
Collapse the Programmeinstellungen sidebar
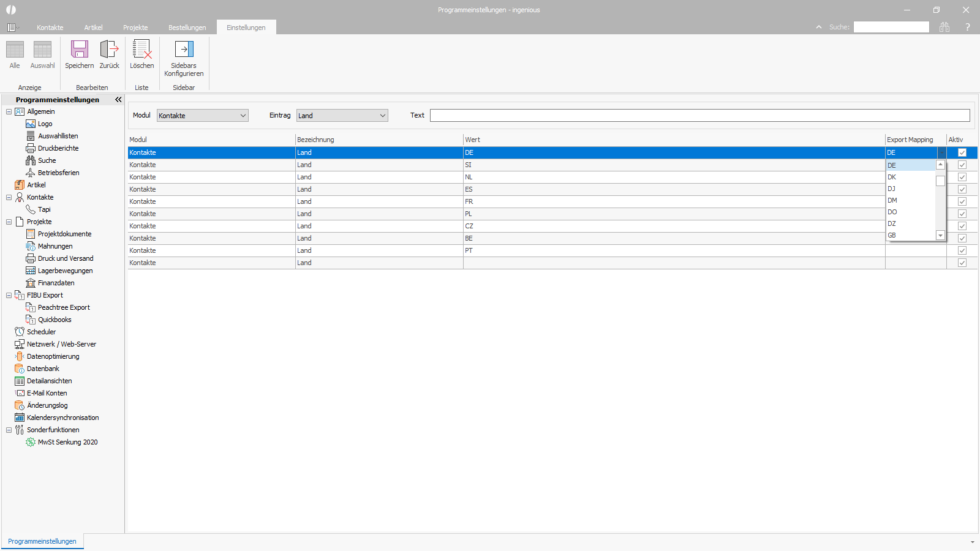click(118, 99)
